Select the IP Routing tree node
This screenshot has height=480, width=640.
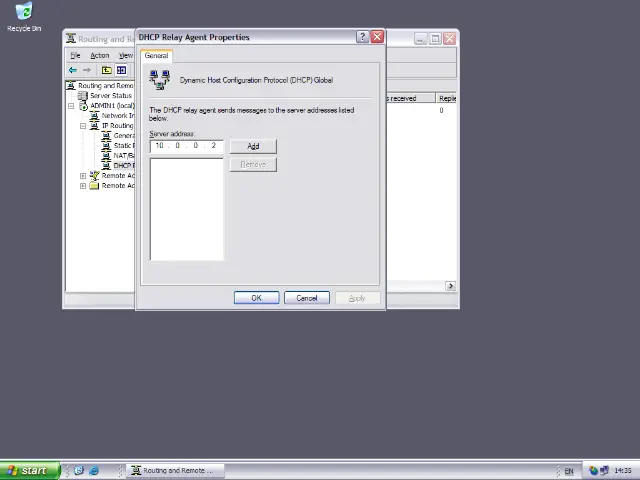point(116,126)
